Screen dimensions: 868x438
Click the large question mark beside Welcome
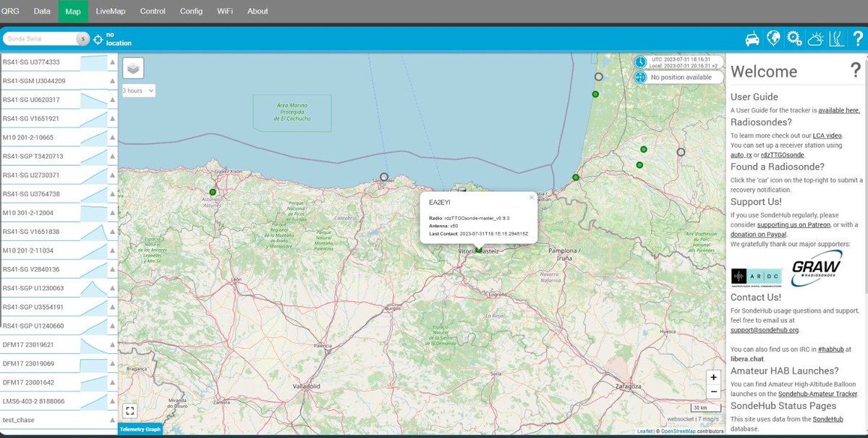coord(856,70)
